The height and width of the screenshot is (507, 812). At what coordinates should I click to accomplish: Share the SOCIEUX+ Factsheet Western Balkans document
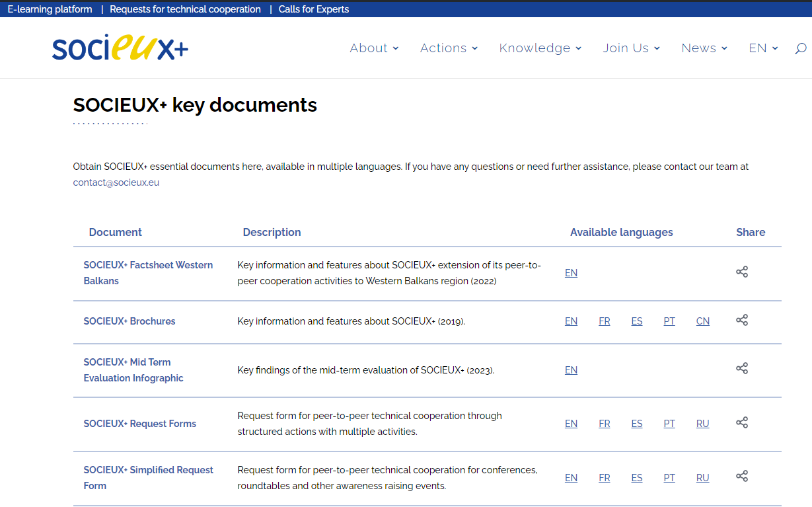click(x=741, y=271)
